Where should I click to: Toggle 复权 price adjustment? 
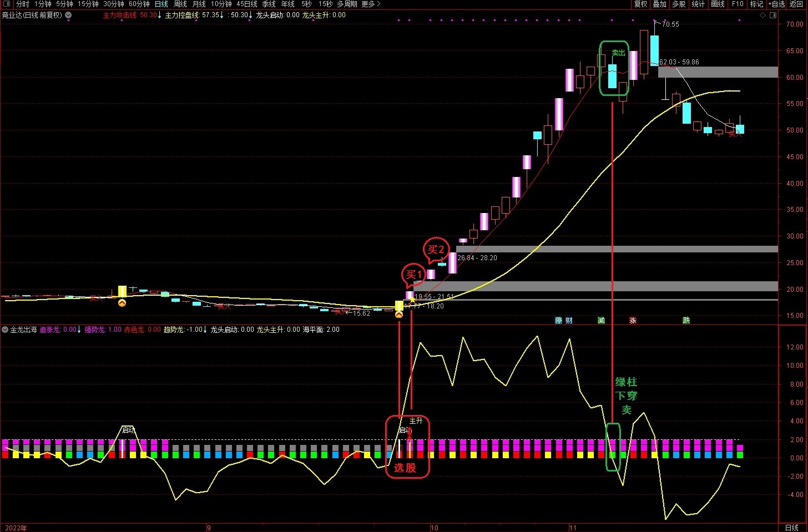click(641, 4)
